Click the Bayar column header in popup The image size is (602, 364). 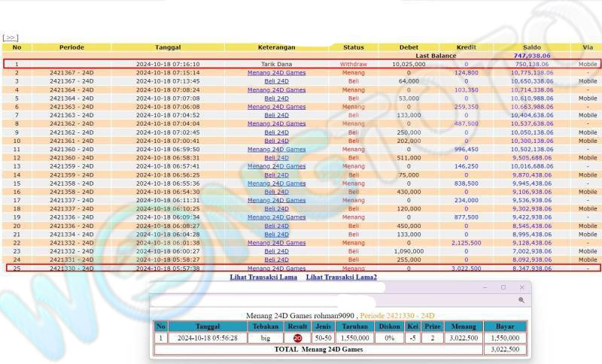click(505, 326)
